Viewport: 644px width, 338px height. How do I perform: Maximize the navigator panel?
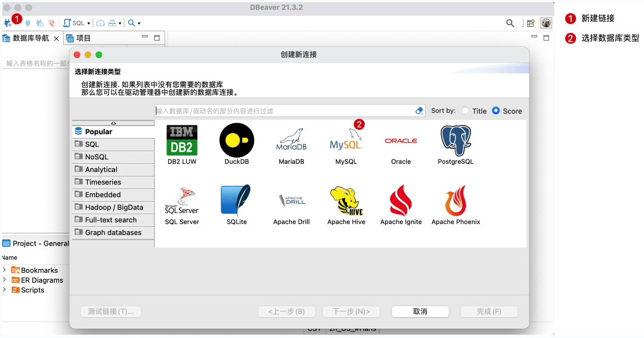[x=157, y=38]
